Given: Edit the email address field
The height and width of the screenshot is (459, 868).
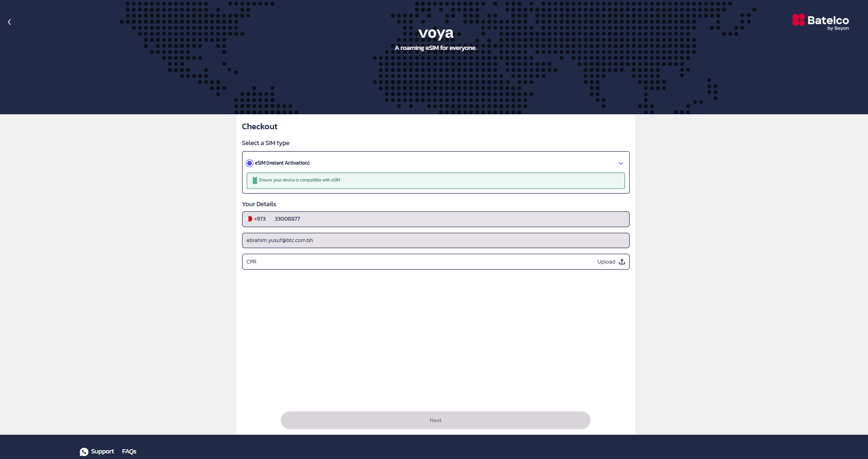Looking at the screenshot, I should pyautogui.click(x=436, y=241).
